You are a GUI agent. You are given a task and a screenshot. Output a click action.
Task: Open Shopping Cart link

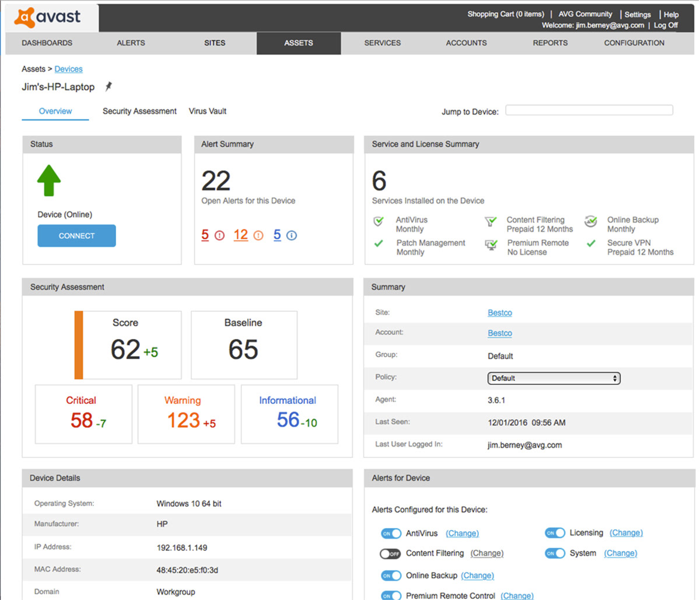tap(505, 14)
